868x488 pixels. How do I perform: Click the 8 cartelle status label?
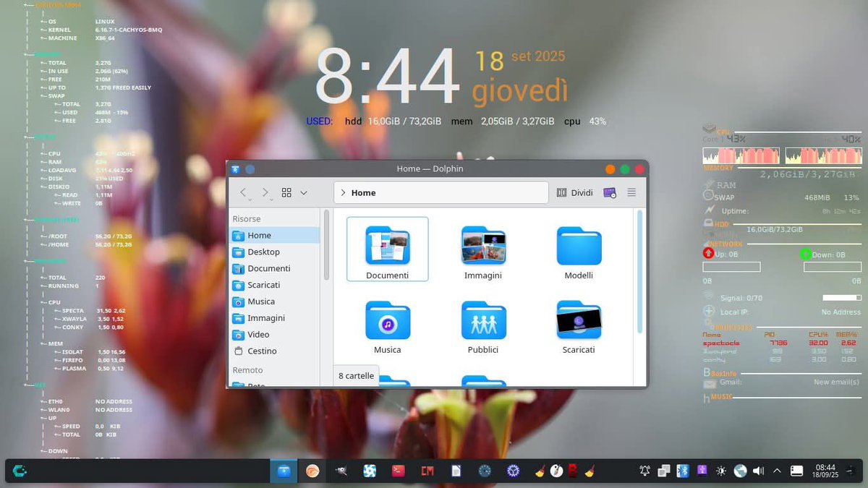click(x=355, y=375)
